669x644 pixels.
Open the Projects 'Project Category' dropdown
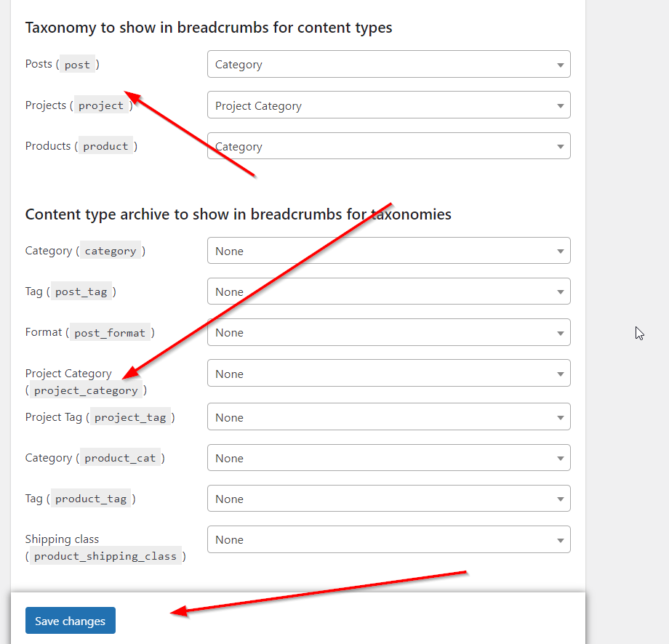(388, 105)
